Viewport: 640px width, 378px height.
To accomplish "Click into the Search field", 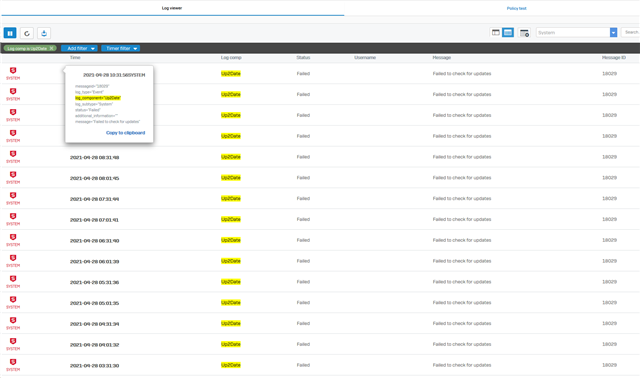I will pyautogui.click(x=630, y=32).
